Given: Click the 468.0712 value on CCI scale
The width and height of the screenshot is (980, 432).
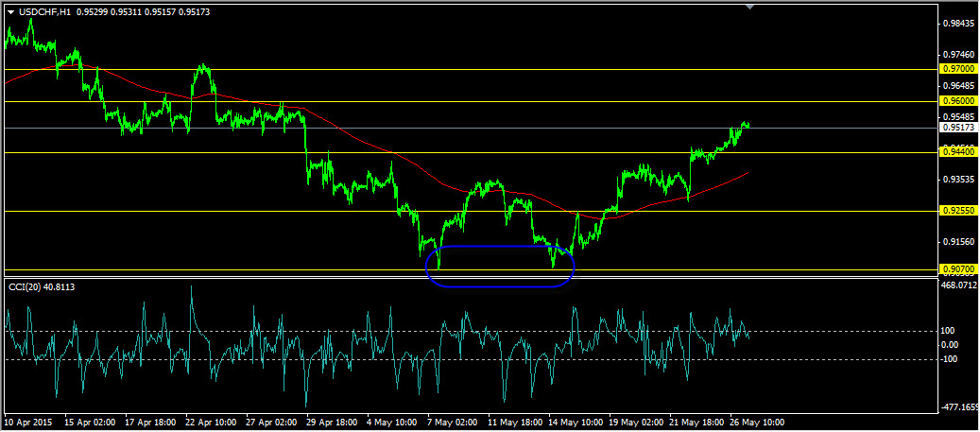Looking at the screenshot, I should (x=959, y=285).
